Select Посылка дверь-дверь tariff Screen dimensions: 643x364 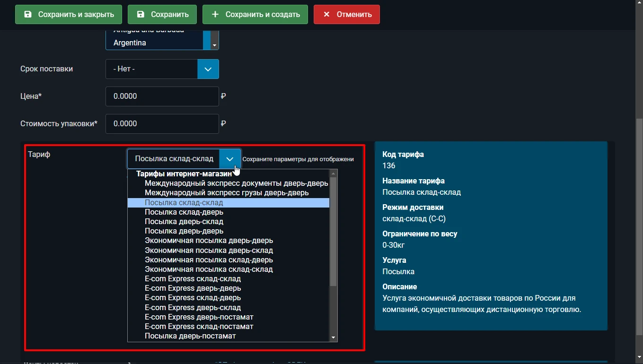(x=229, y=231)
